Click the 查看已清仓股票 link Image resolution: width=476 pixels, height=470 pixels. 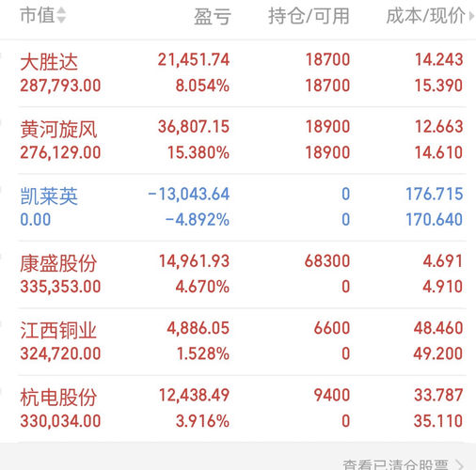[x=395, y=465]
